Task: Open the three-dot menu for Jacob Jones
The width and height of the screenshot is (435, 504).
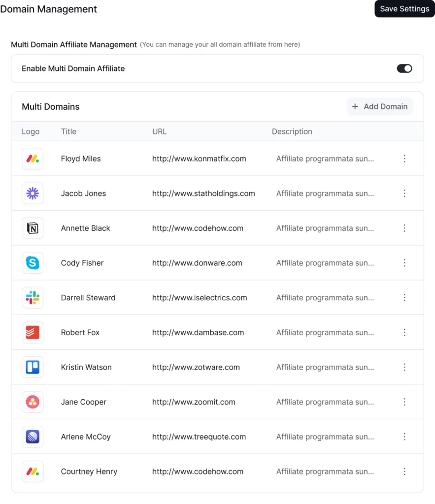Action: coord(404,193)
